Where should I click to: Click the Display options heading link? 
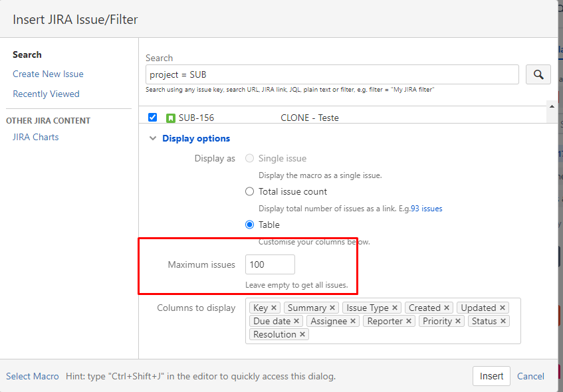click(x=196, y=138)
